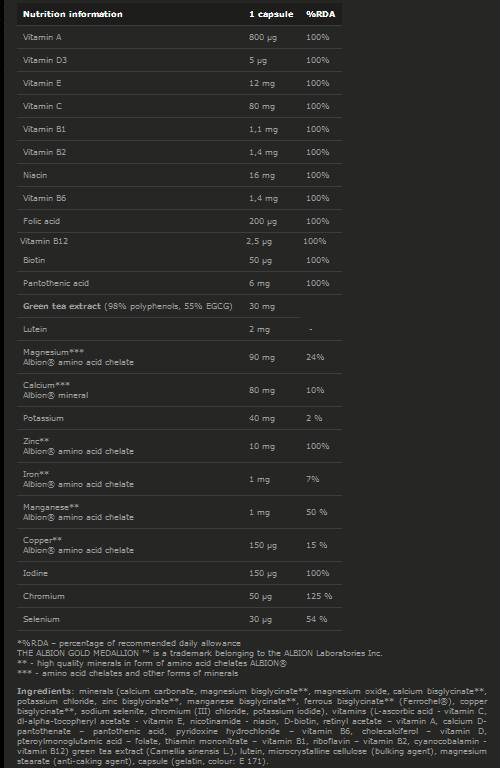Click the Magnesium 24% RDA value
This screenshot has height=768, width=500.
[x=315, y=358]
